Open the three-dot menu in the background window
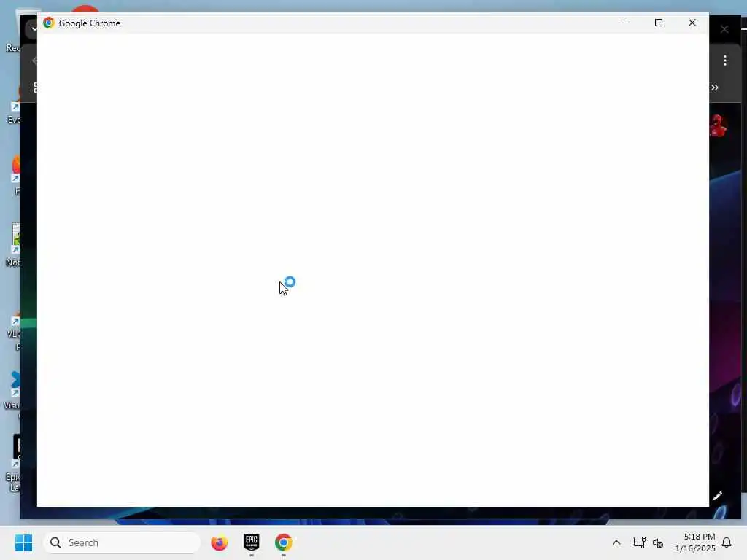 724,61
